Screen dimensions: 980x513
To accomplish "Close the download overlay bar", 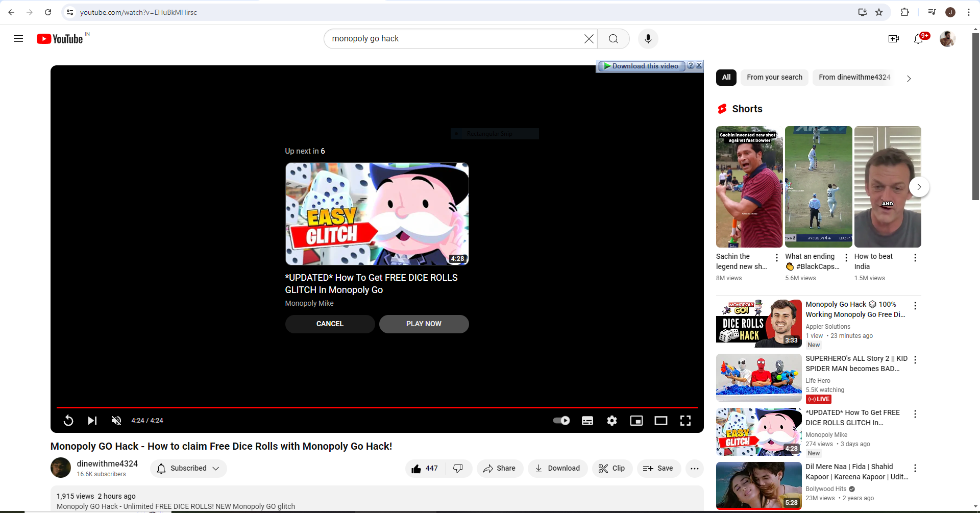I will 699,65.
